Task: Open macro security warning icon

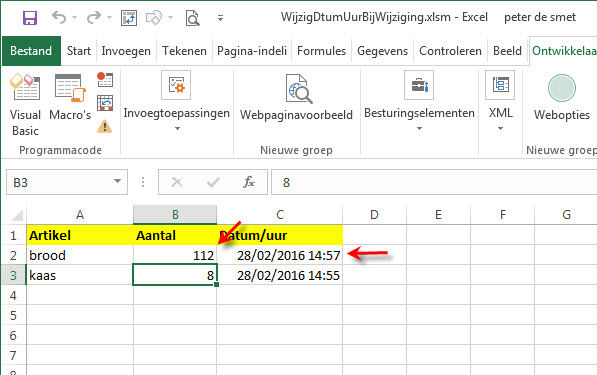Action: pyautogui.click(x=104, y=126)
